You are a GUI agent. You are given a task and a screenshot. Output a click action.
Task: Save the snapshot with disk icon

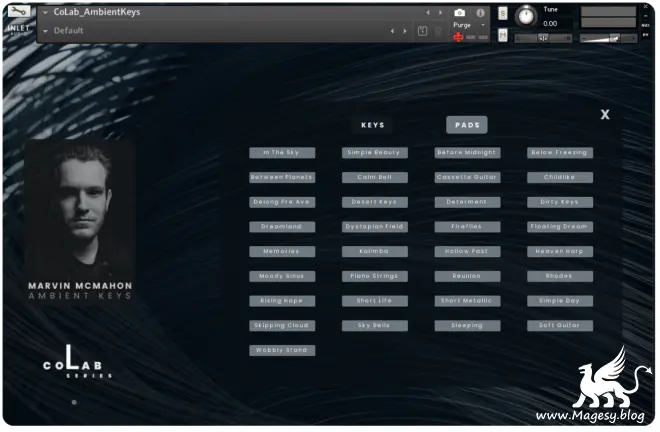423,31
